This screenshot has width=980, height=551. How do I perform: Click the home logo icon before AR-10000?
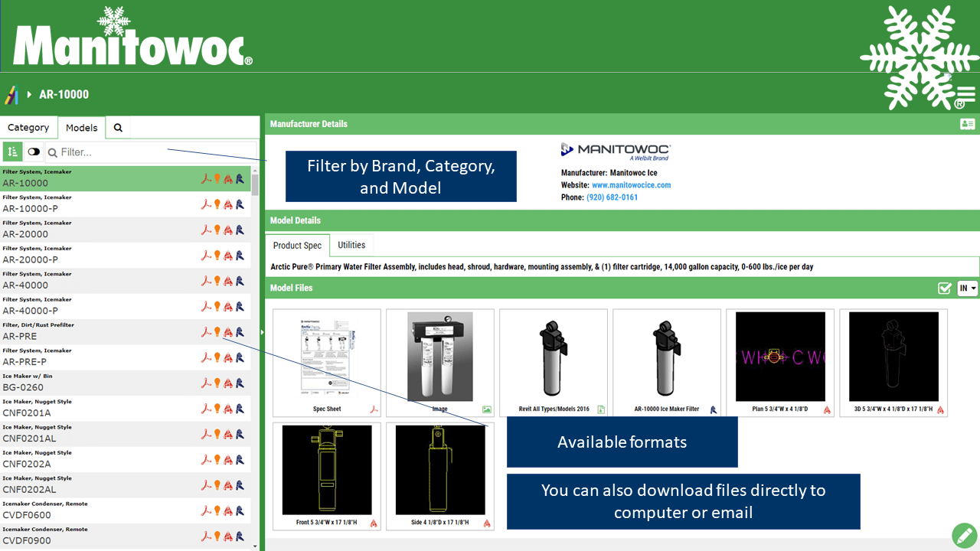pyautogui.click(x=11, y=95)
